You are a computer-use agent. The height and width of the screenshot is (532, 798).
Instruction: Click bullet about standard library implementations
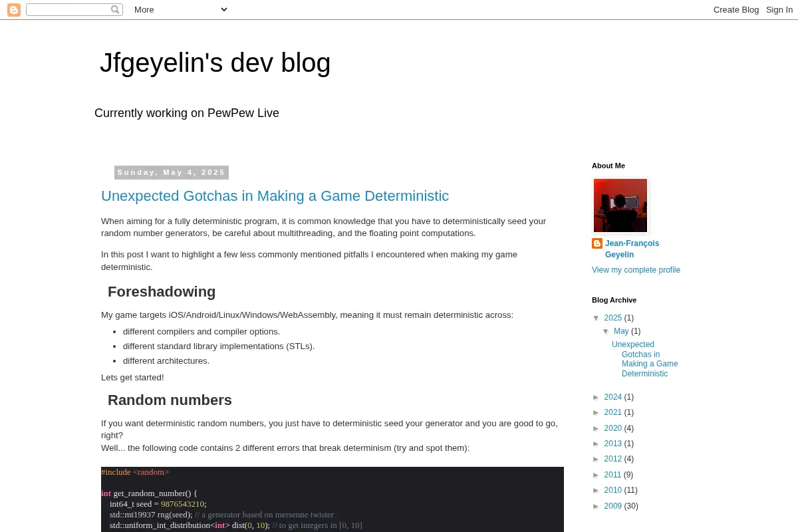[x=219, y=346]
